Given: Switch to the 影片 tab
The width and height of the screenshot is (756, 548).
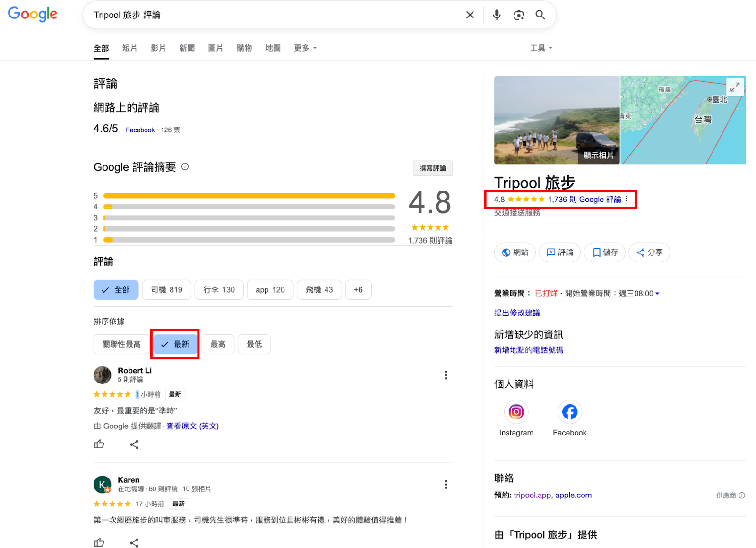Looking at the screenshot, I should pyautogui.click(x=158, y=48).
